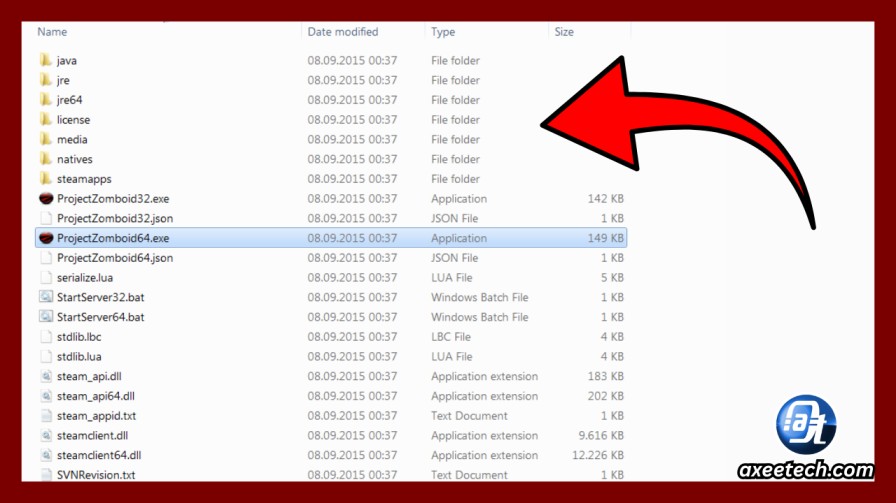Viewport: 896px width, 503px height.
Task: Click the 9.616 KB size of steamclient.dll
Action: (601, 436)
